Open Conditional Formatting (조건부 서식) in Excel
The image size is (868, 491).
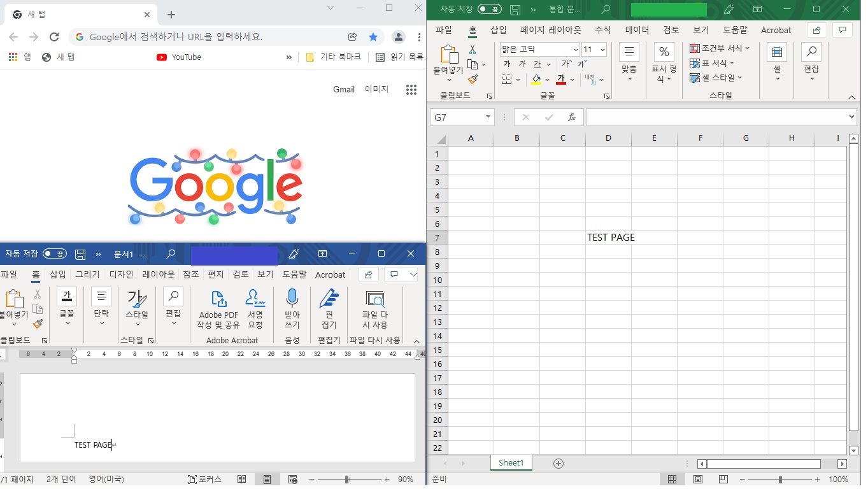[x=720, y=48]
